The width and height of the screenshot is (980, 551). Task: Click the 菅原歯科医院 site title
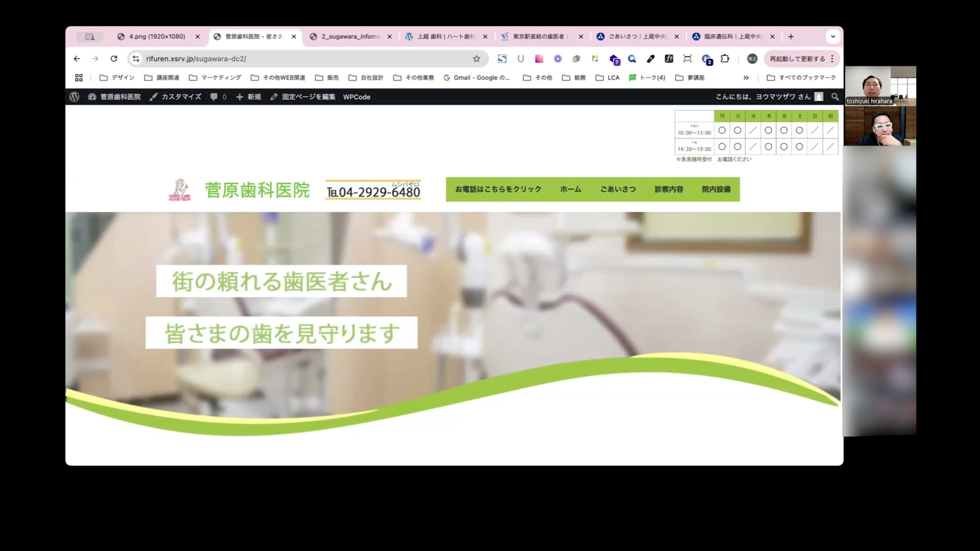point(257,190)
